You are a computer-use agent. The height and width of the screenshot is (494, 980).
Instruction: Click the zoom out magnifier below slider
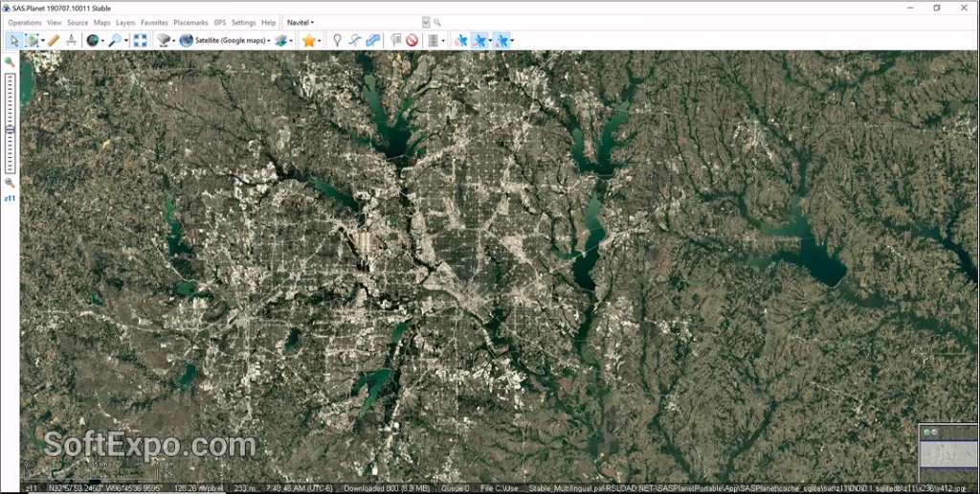pos(10,182)
